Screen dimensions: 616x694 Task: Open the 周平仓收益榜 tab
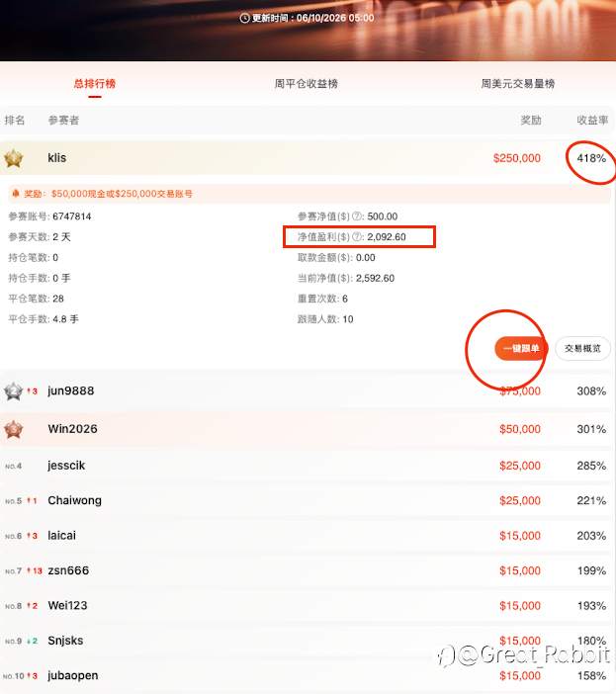[307, 84]
